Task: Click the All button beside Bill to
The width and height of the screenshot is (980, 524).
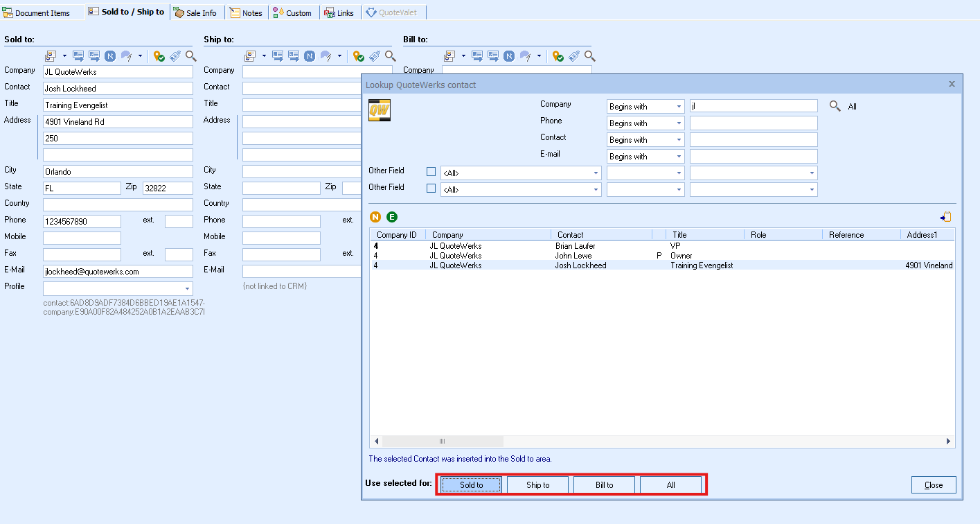Action: (671, 484)
